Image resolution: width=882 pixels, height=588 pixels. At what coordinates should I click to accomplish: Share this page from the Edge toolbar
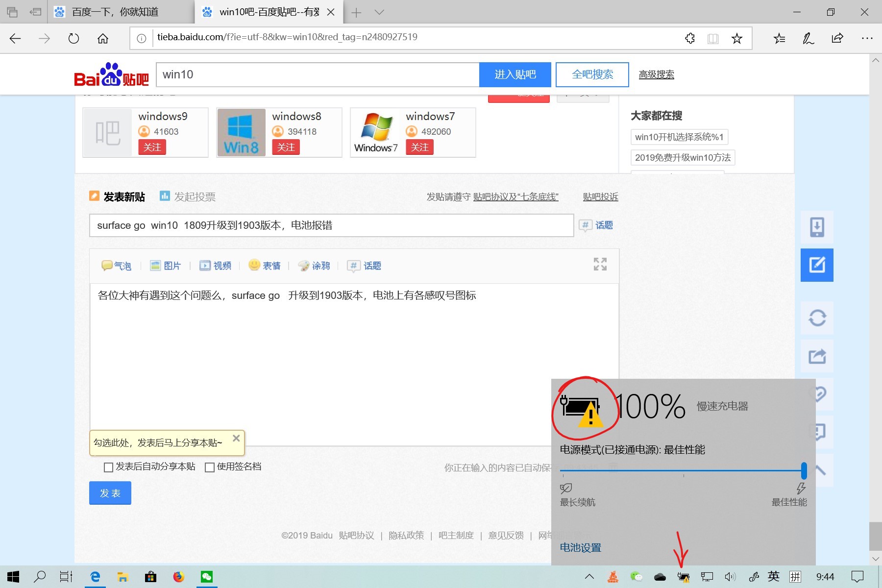[x=837, y=38]
